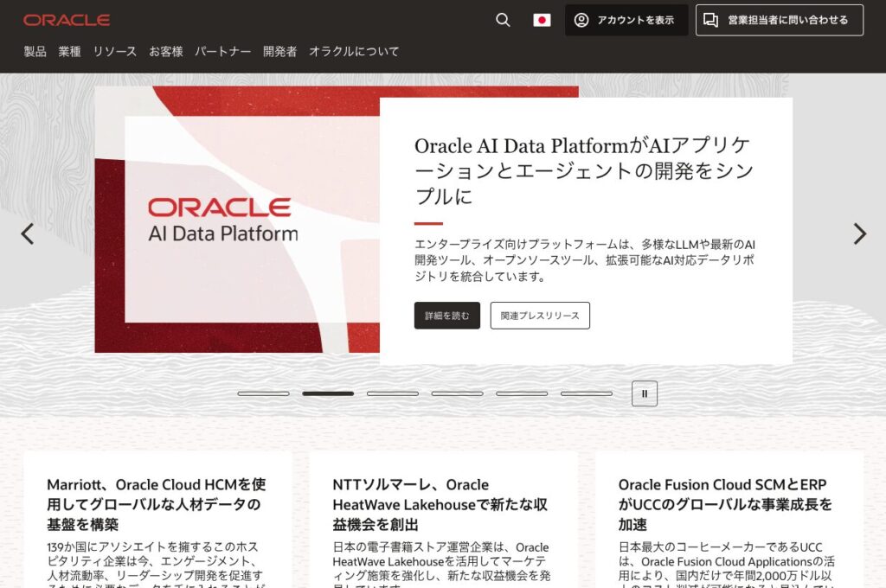Select the sixth carousel slide indicator
886x588 pixels.
587,393
